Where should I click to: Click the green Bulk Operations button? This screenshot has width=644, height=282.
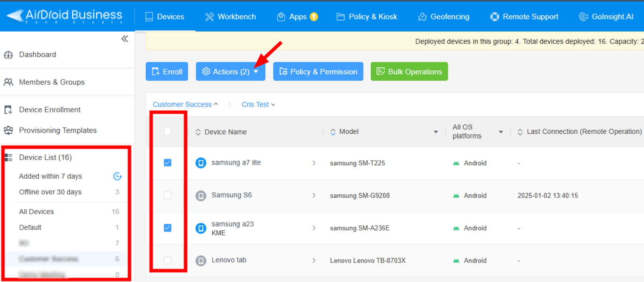(x=409, y=71)
